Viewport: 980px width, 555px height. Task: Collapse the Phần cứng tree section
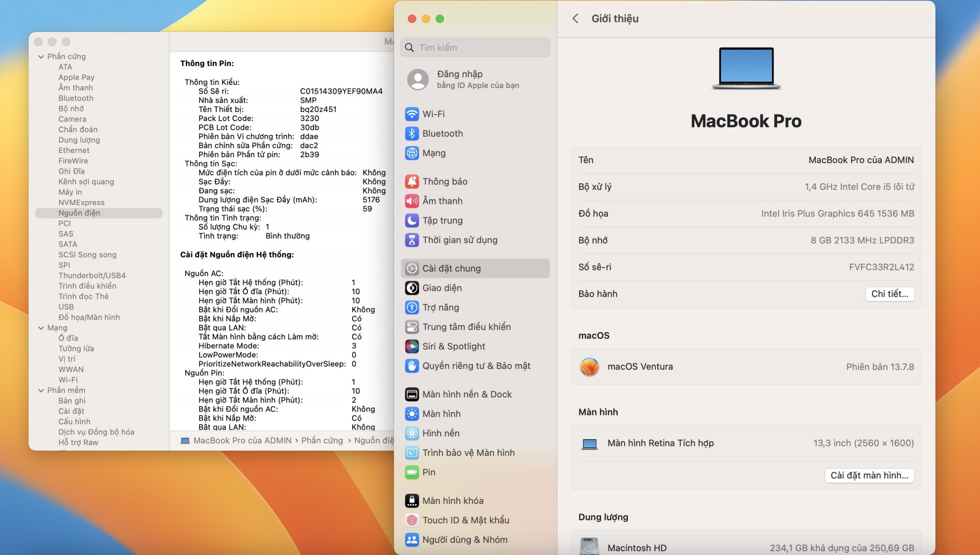pos(41,56)
